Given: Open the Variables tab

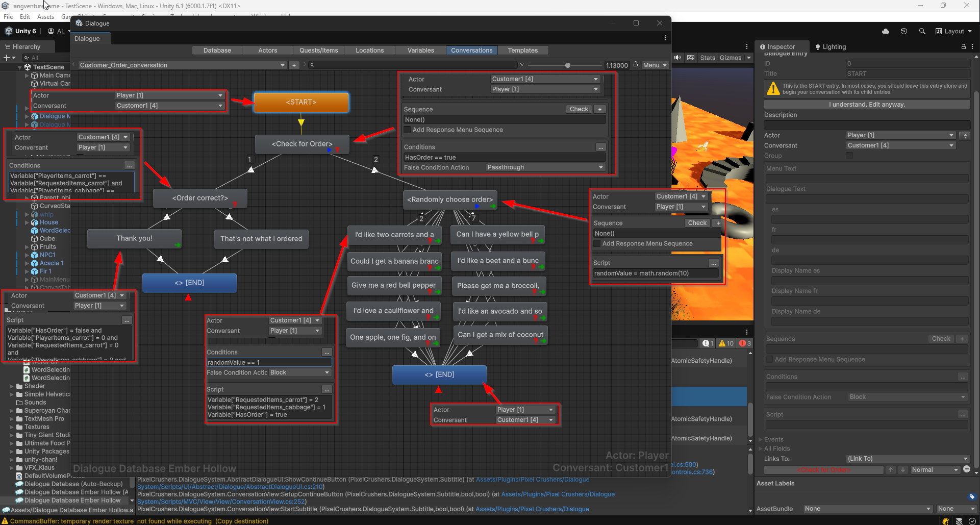Looking at the screenshot, I should point(420,51).
